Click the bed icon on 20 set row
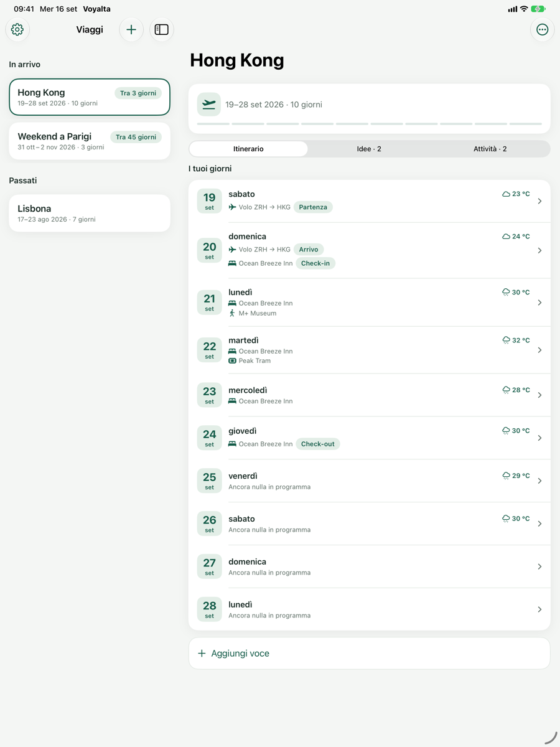This screenshot has width=560, height=747. pos(232,263)
